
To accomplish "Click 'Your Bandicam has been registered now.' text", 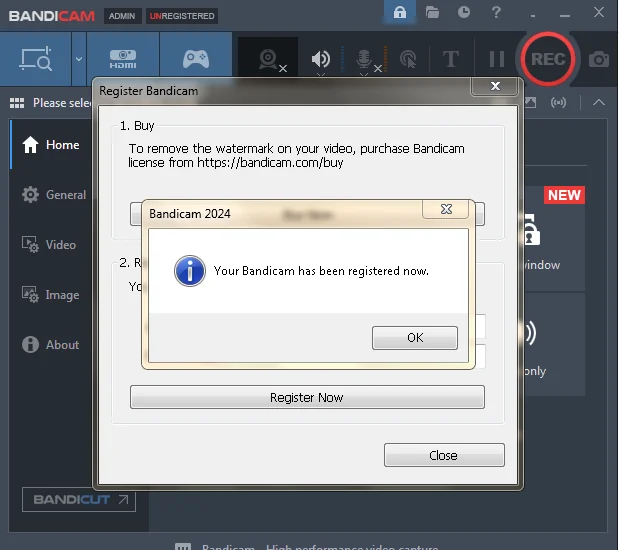I will pos(321,271).
